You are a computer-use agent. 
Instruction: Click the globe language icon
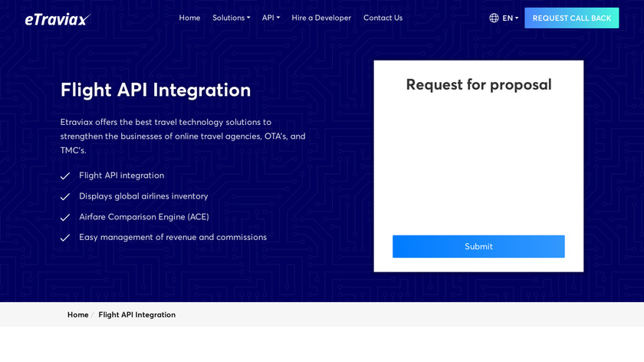pos(494,18)
